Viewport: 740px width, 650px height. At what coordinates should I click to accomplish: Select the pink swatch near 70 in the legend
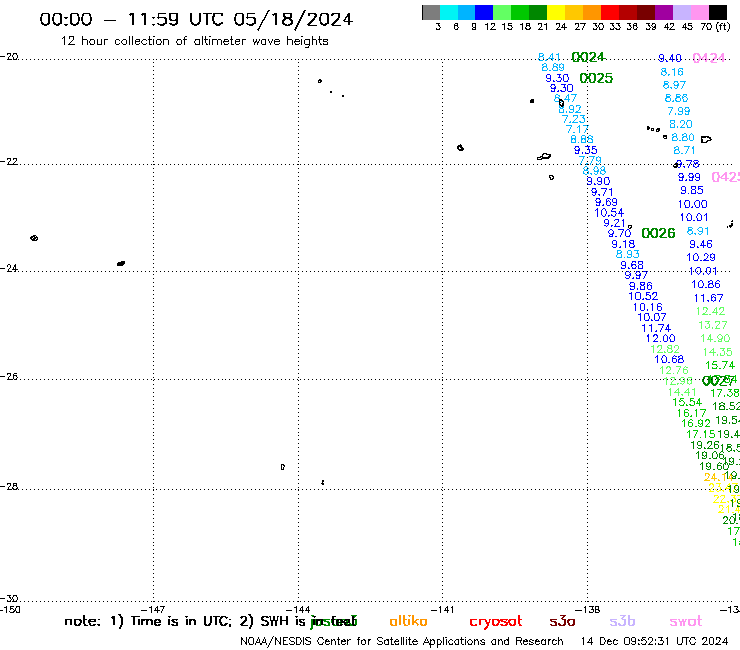[x=699, y=12]
